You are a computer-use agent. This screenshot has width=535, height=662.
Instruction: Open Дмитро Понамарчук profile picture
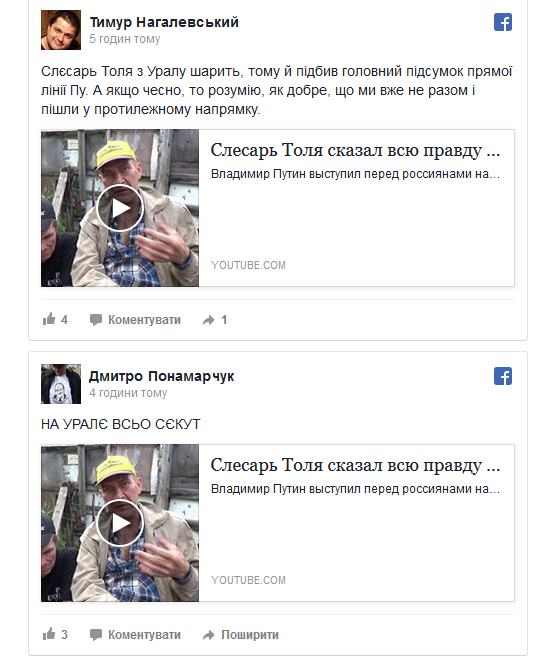click(61, 384)
